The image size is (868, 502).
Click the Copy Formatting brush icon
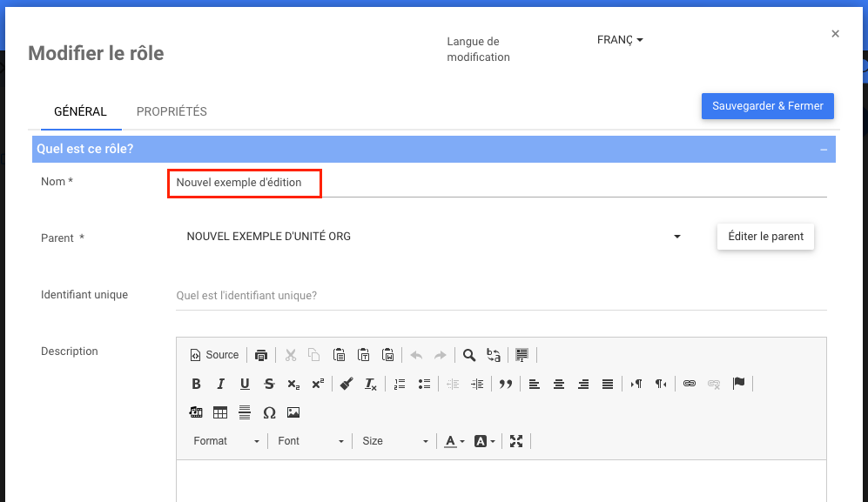tap(346, 384)
